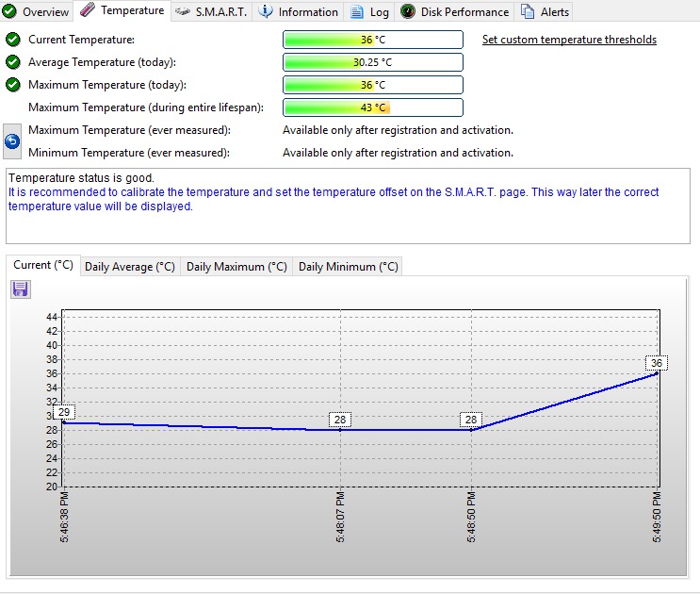Click Set custom temperature thresholds link
The width and height of the screenshot is (700, 594).
click(x=569, y=40)
